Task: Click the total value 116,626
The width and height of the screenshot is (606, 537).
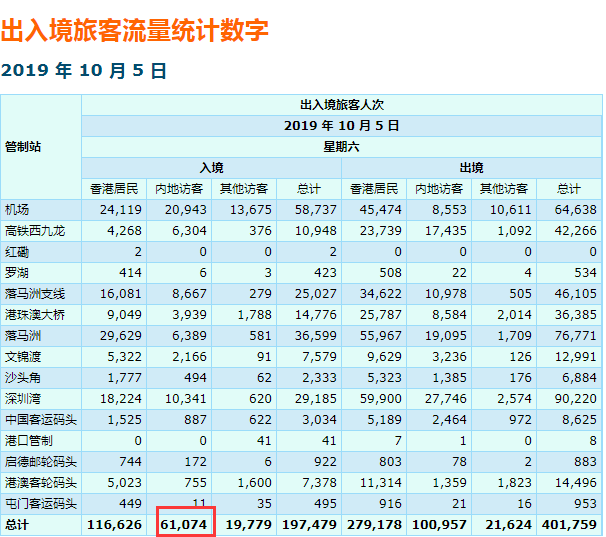Action: pyautogui.click(x=114, y=525)
